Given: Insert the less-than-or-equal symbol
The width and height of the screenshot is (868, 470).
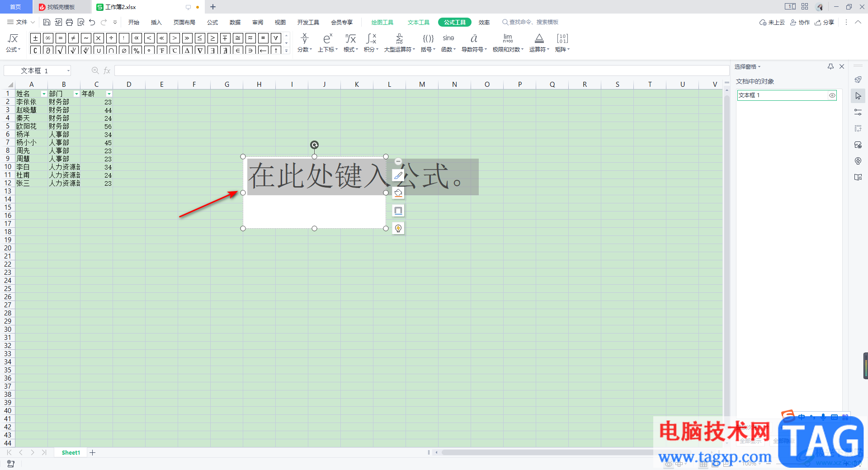Looking at the screenshot, I should tap(200, 38).
